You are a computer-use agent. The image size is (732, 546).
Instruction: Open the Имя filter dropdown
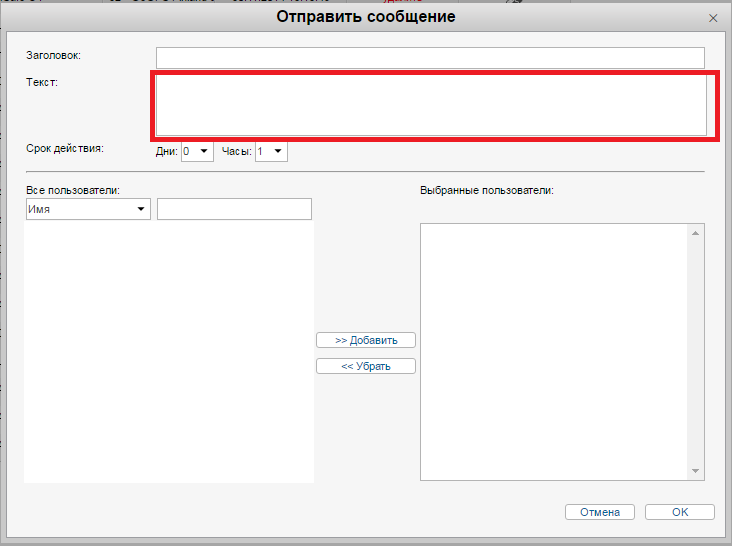(x=87, y=209)
